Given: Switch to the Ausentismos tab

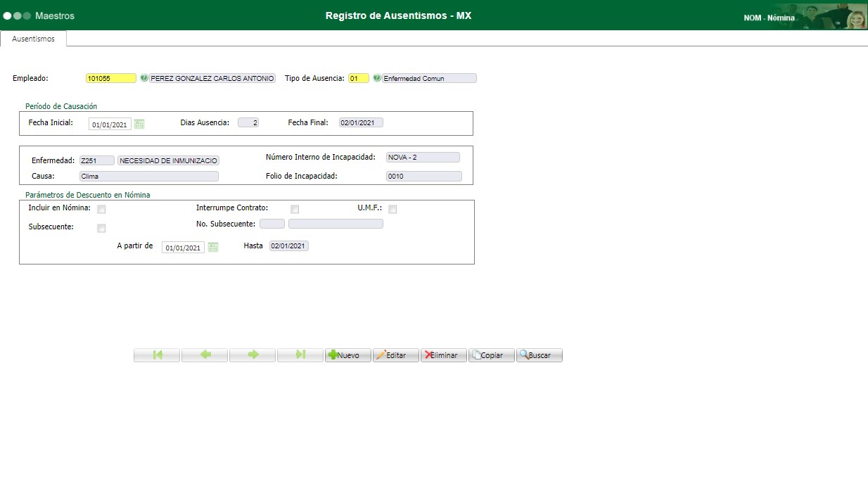Looking at the screenshot, I should pos(33,39).
